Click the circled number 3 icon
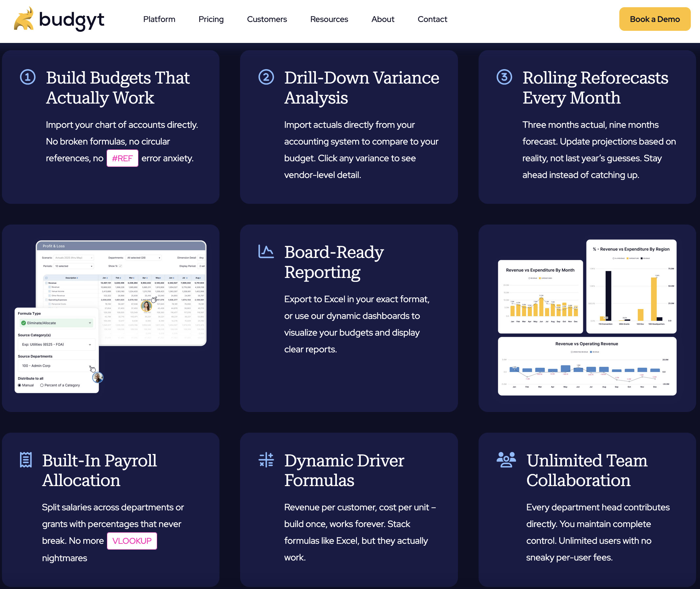Viewport: 700px width, 589px height. tap(504, 77)
